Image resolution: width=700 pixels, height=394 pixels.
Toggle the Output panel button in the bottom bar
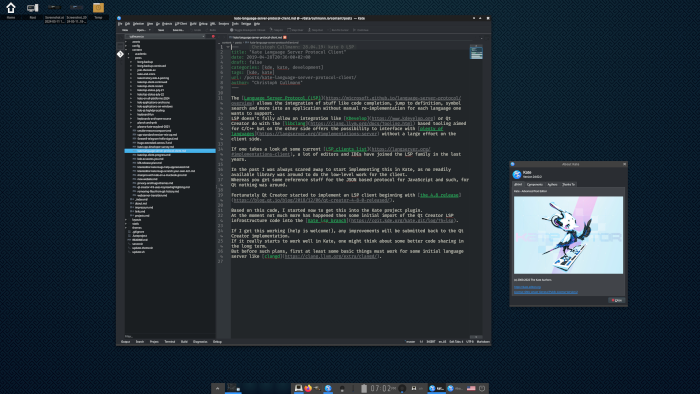pyautogui.click(x=125, y=342)
